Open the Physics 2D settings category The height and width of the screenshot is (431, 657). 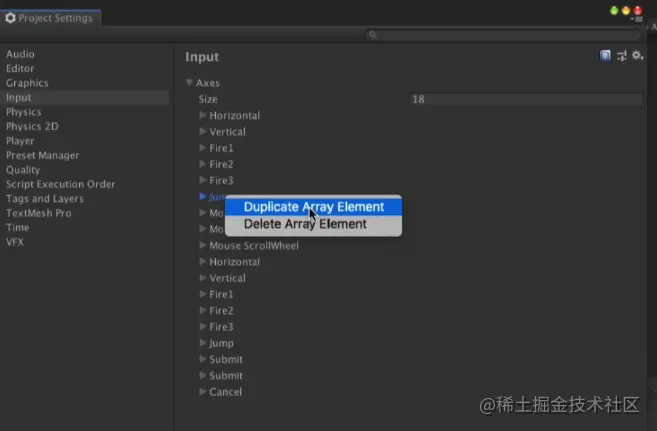click(32, 126)
